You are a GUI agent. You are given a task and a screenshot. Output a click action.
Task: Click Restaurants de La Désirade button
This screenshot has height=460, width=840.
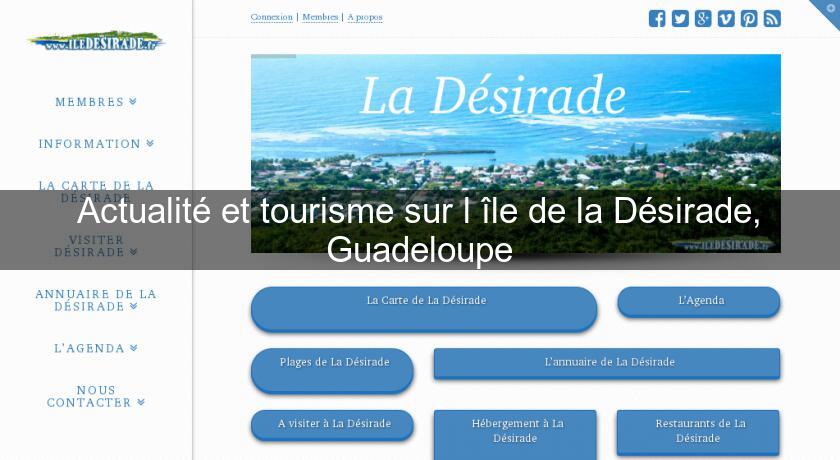pyautogui.click(x=698, y=432)
